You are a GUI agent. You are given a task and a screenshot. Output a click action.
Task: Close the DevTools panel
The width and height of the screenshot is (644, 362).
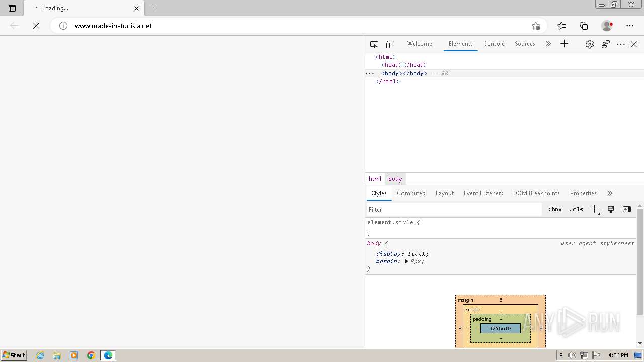click(634, 44)
